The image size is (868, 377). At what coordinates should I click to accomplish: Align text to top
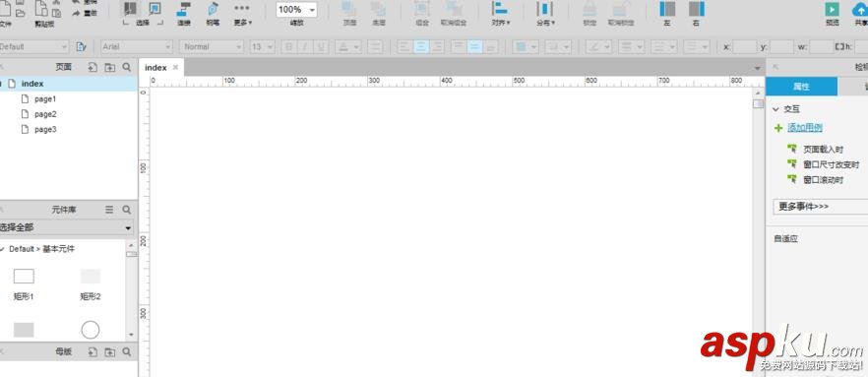coord(459,47)
